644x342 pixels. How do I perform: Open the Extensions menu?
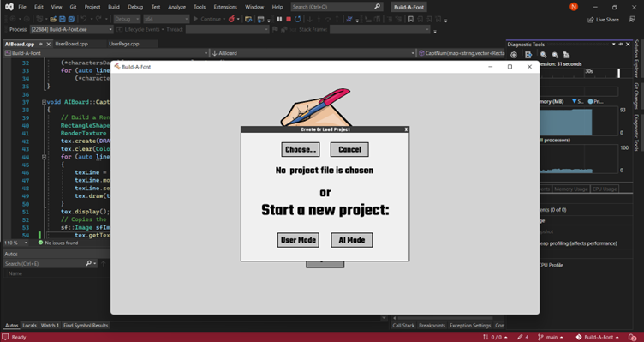(x=225, y=7)
